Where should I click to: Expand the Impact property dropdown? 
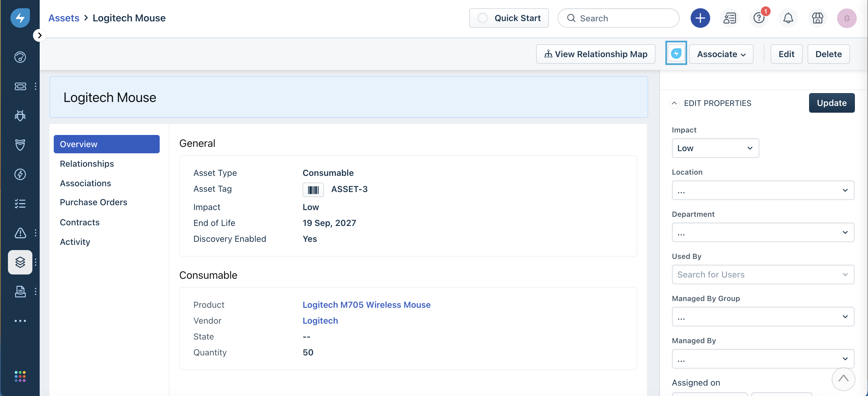point(715,147)
